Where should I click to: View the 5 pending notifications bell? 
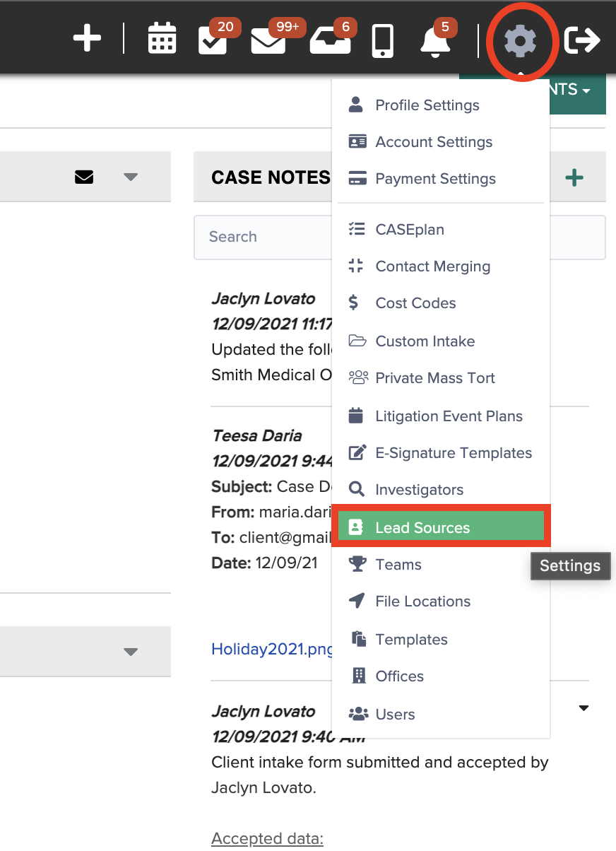click(433, 42)
